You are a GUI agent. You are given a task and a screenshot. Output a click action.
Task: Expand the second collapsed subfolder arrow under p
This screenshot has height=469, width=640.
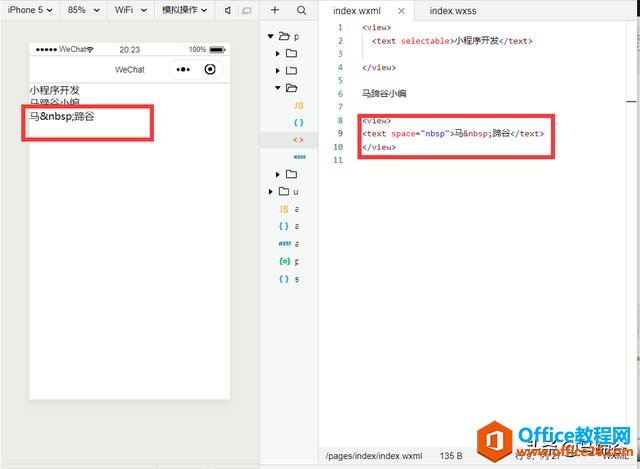pos(278,71)
